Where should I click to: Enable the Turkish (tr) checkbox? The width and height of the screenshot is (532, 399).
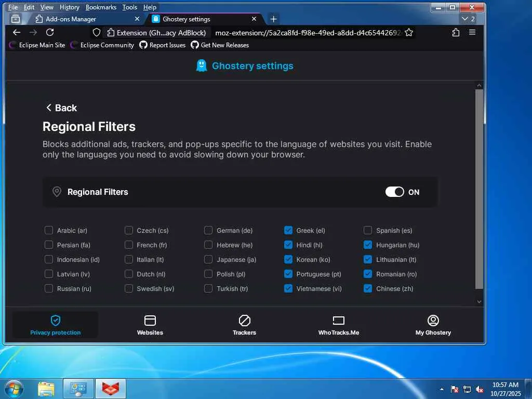coord(208,289)
